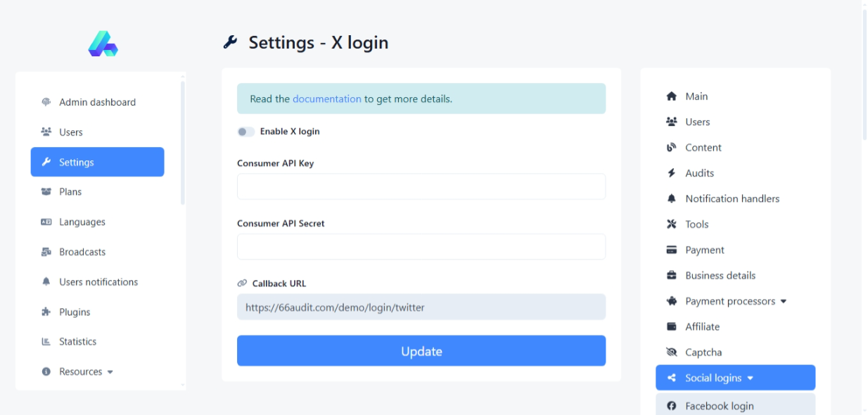Click the Consumer API Key input field
Viewport: 868px width, 415px height.
click(x=421, y=187)
